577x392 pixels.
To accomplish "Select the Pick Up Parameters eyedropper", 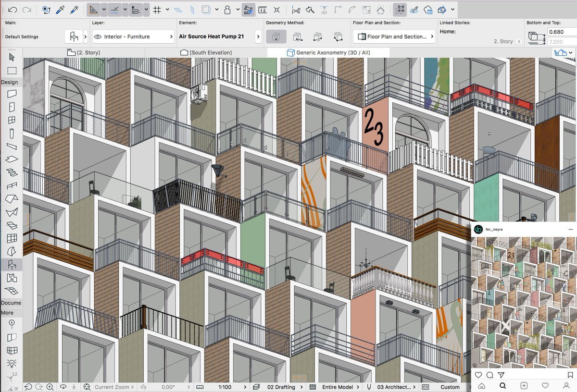I will click(60, 9).
